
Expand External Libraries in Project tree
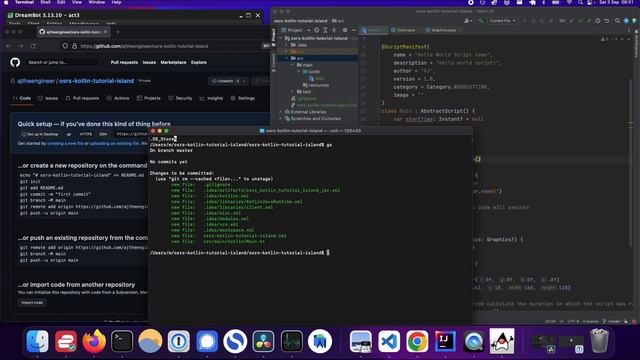point(280,112)
